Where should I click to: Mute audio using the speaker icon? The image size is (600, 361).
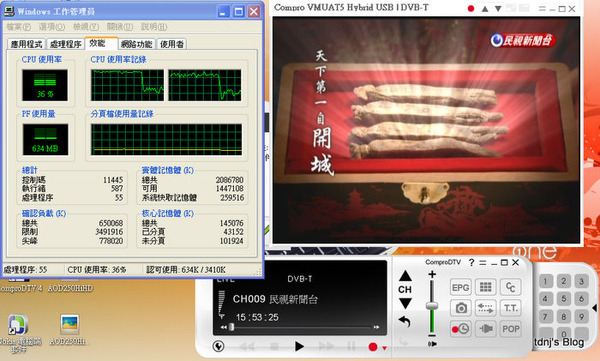coord(432,344)
